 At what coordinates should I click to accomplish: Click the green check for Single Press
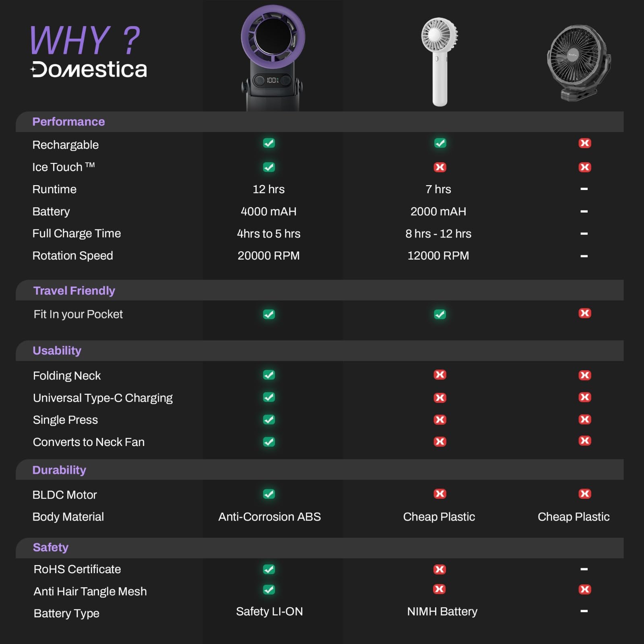point(269,419)
